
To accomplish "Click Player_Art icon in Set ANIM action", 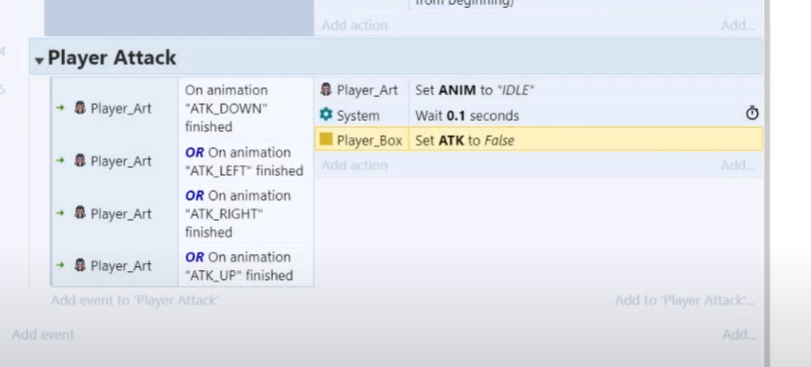I will (x=326, y=89).
